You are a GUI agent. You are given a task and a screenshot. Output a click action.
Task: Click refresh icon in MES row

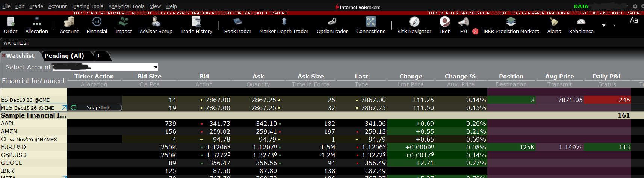tap(74, 108)
